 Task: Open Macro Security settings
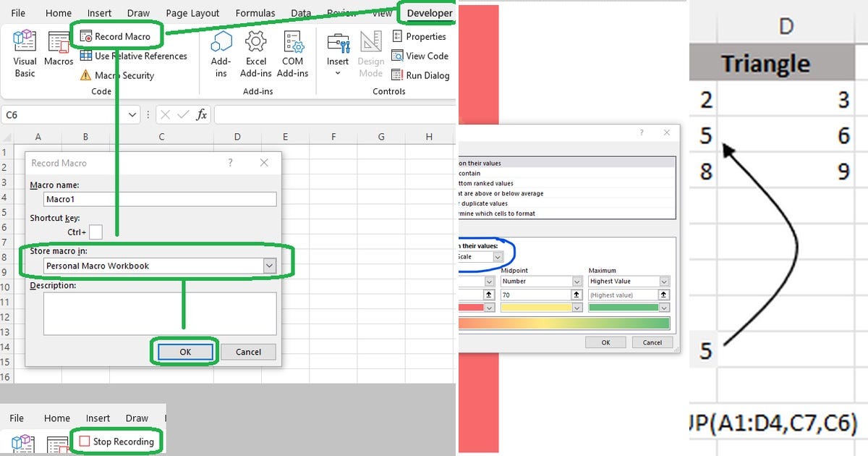pyautogui.click(x=119, y=75)
